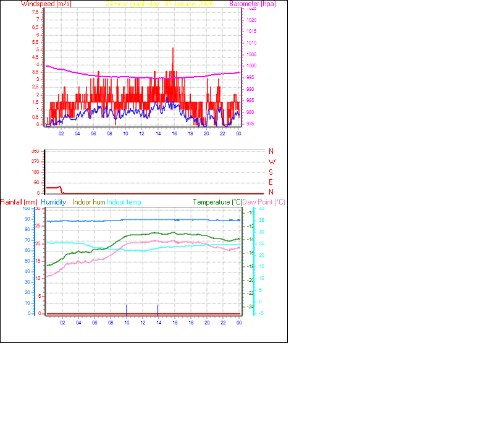Click the 1020 barometer axis value
Image resolution: width=504 pixels, height=422 pixels.
click(251, 19)
